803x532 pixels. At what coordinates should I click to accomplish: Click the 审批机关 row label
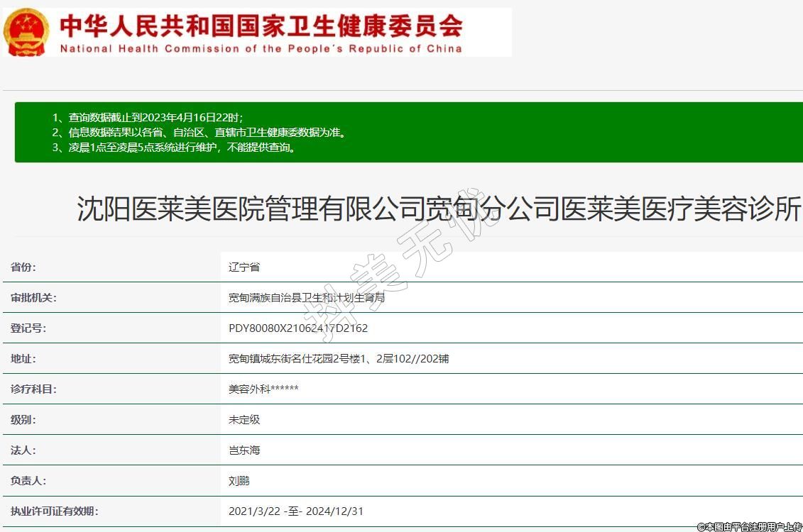[33, 298]
